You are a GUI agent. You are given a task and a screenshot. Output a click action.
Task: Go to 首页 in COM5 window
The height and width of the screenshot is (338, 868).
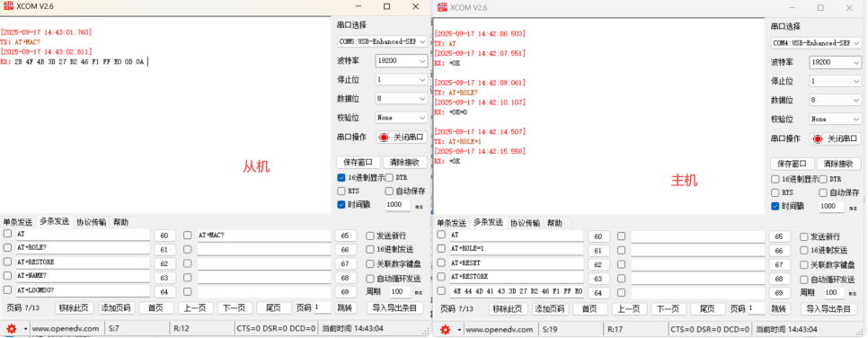click(x=156, y=308)
